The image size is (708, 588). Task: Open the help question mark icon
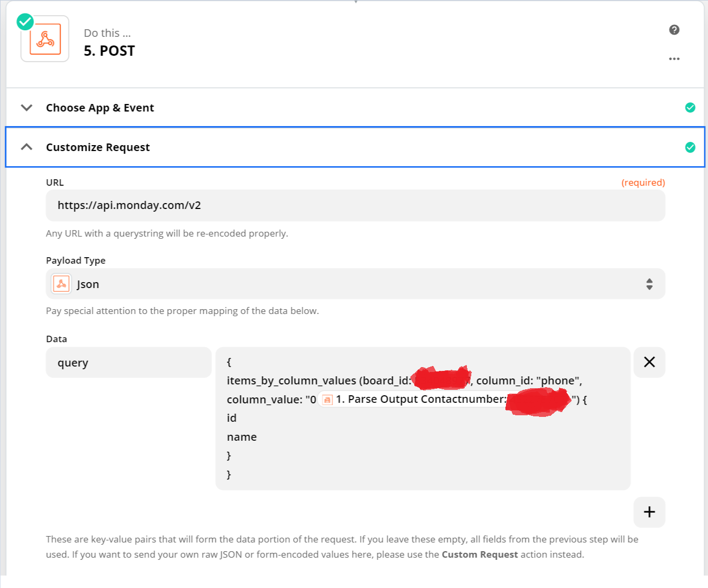(x=674, y=30)
